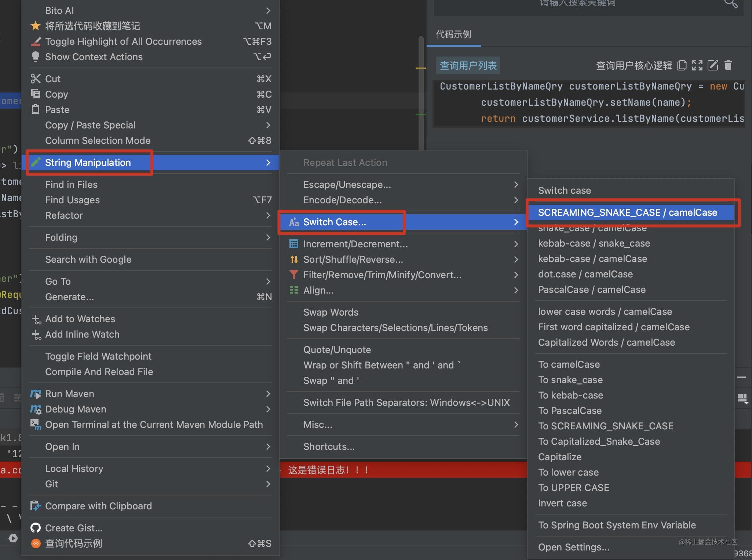Switch to the 代码示例 tab
Screen dimensions: 752x560
click(x=453, y=34)
